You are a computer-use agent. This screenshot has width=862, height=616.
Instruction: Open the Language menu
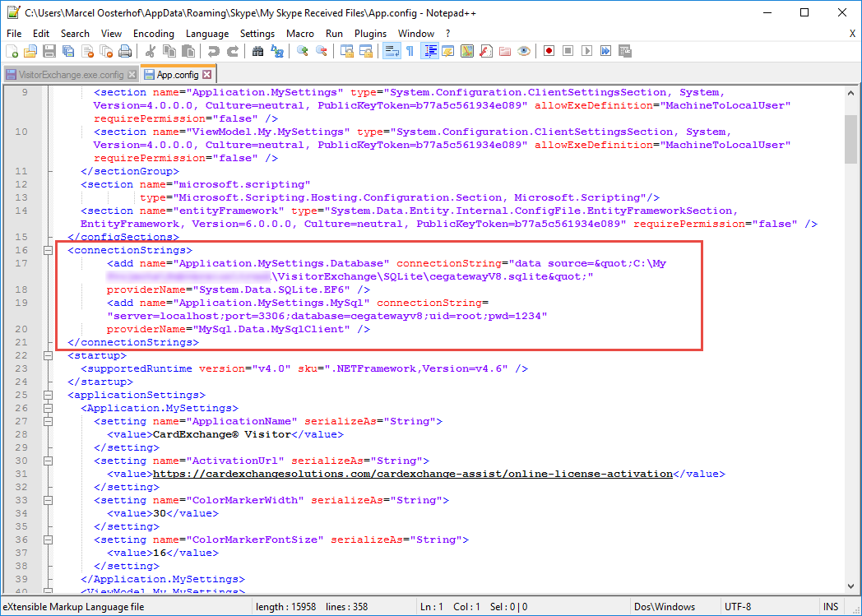point(206,34)
